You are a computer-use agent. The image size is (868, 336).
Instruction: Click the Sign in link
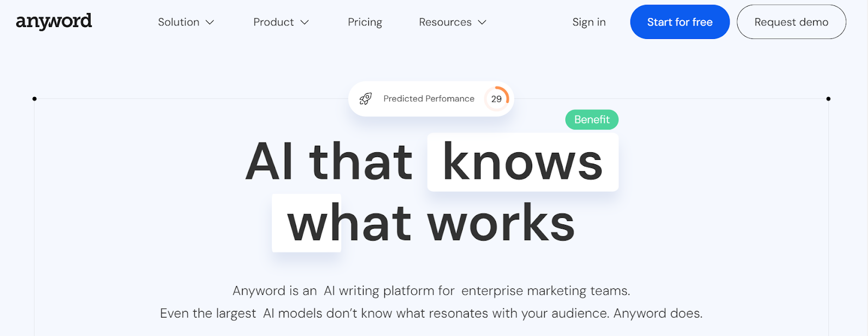[589, 22]
